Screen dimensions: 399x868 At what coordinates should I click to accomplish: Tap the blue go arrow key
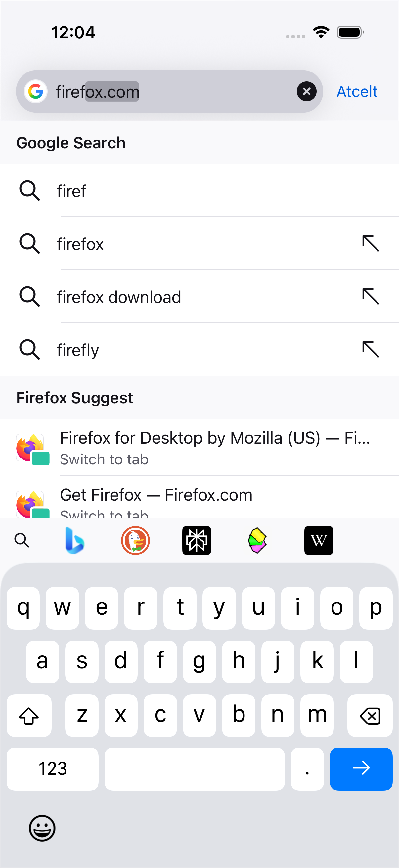[x=361, y=769]
